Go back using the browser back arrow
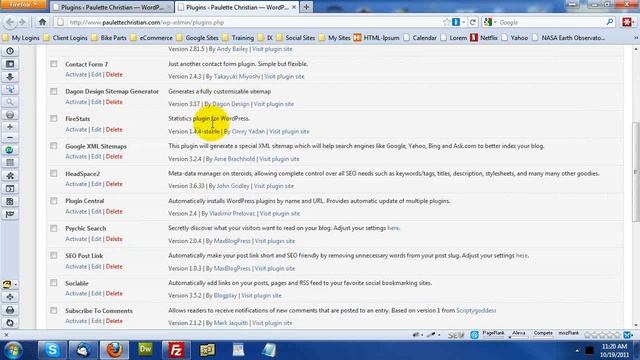This screenshot has height=360, width=640. click(x=10, y=22)
